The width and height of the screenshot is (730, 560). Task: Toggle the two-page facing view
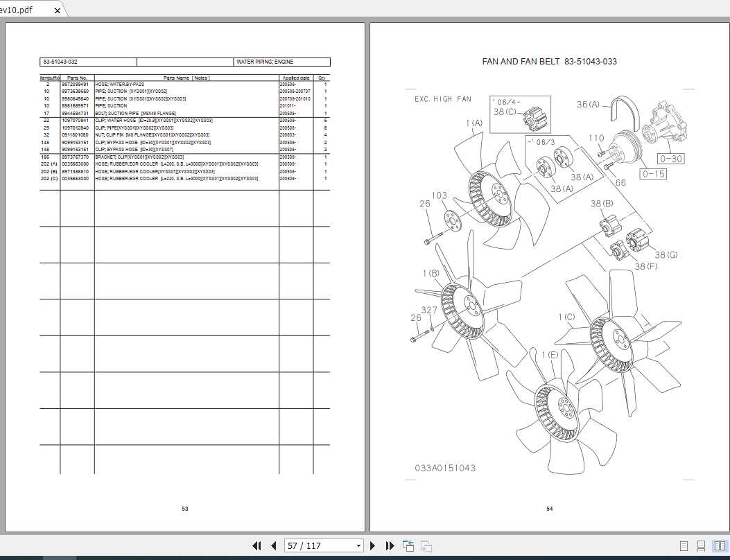point(720,546)
